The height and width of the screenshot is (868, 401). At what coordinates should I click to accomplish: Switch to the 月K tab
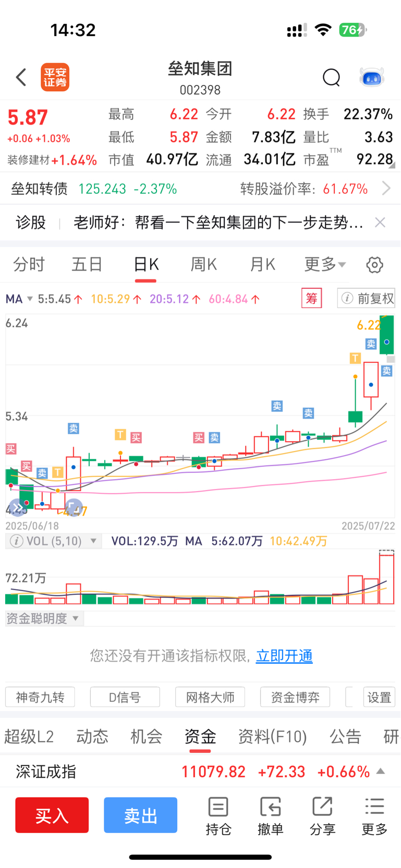pos(262,264)
